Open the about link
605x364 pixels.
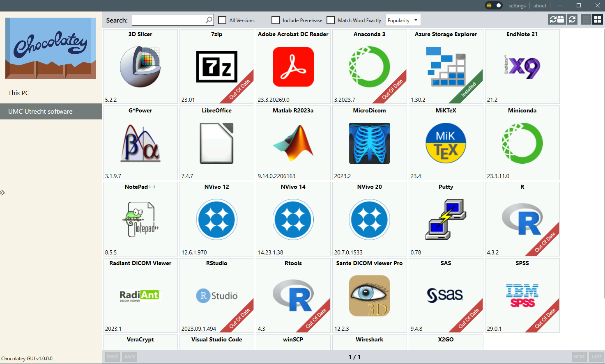click(x=540, y=6)
